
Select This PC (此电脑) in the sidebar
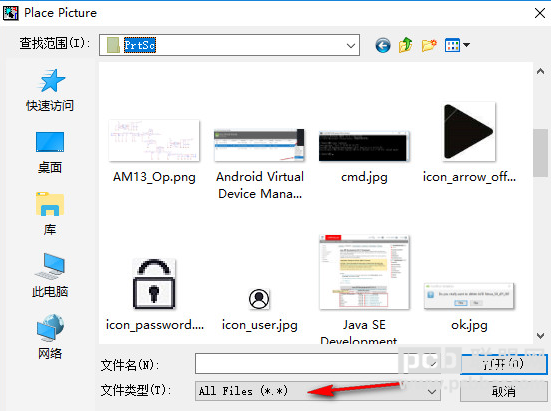tap(50, 275)
